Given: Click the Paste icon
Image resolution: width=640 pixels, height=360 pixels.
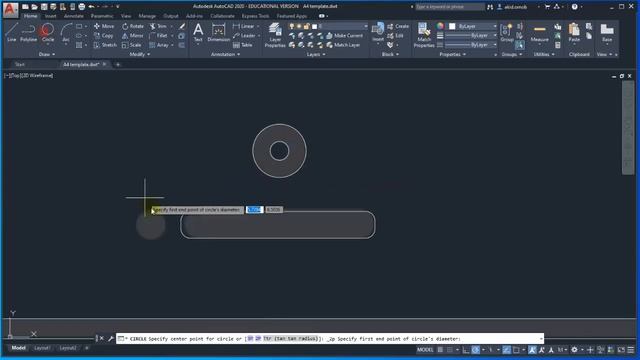Looking at the screenshot, I should (x=574, y=32).
